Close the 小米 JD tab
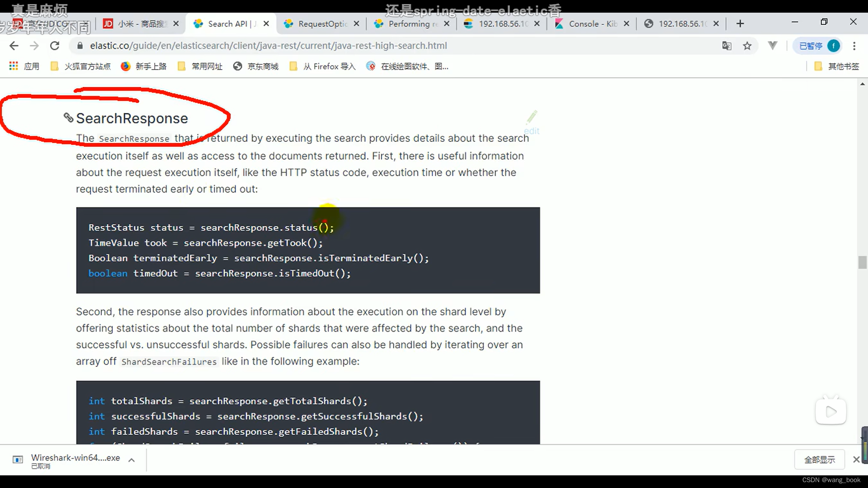 176,23
